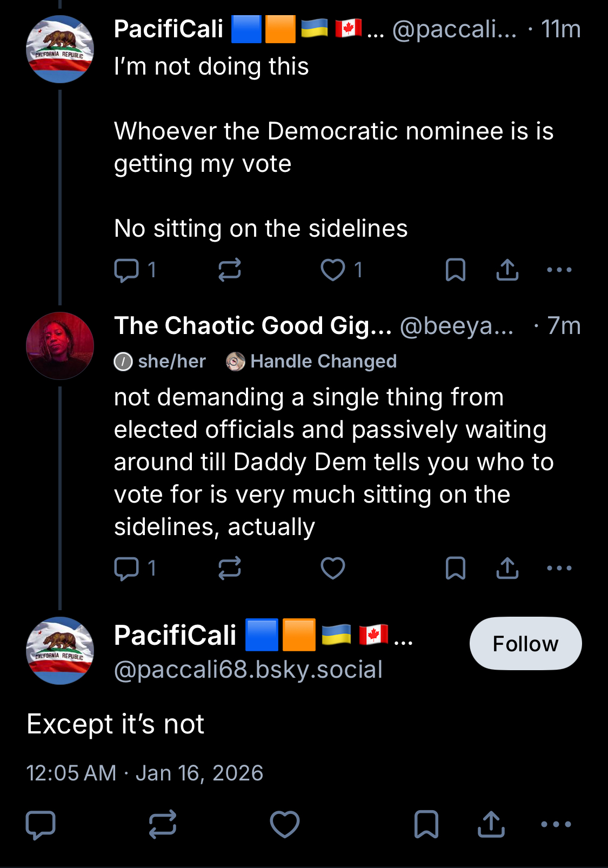Click the 'Handle Changed' label badge
The image size is (608, 868).
[312, 361]
